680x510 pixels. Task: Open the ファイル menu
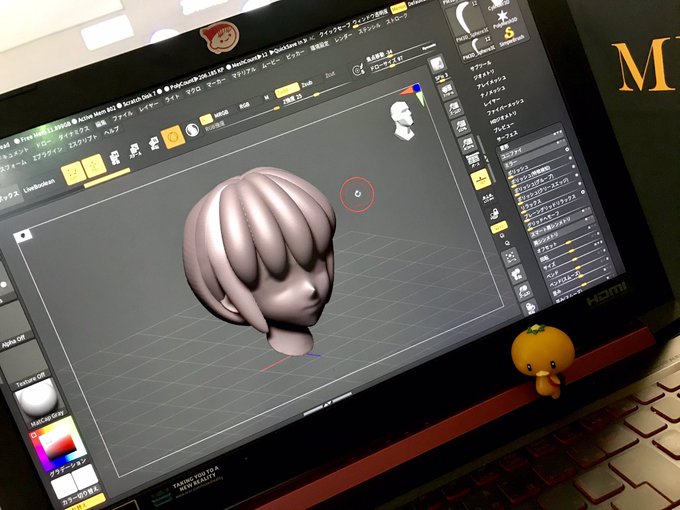click(x=123, y=116)
